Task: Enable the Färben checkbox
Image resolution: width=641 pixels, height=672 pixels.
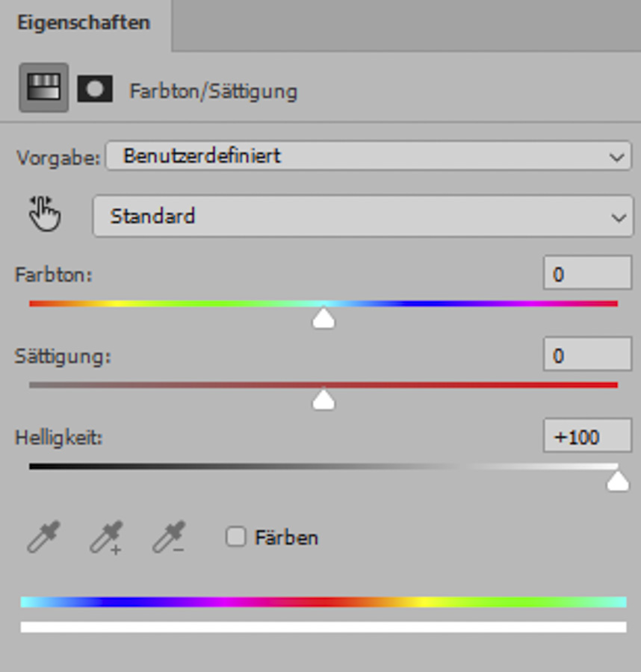Action: click(x=236, y=537)
